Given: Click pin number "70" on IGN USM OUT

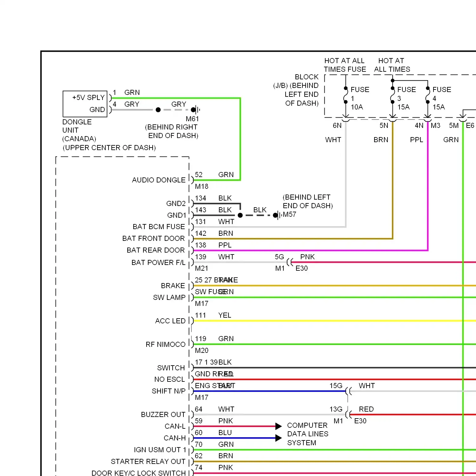Looking at the screenshot, I should (x=199, y=445).
